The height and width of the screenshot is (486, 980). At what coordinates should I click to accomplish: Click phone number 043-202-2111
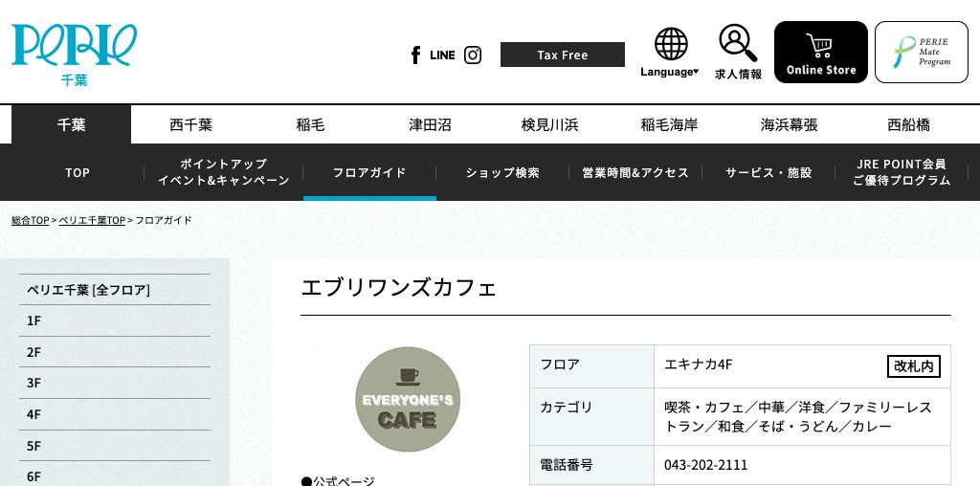click(705, 465)
